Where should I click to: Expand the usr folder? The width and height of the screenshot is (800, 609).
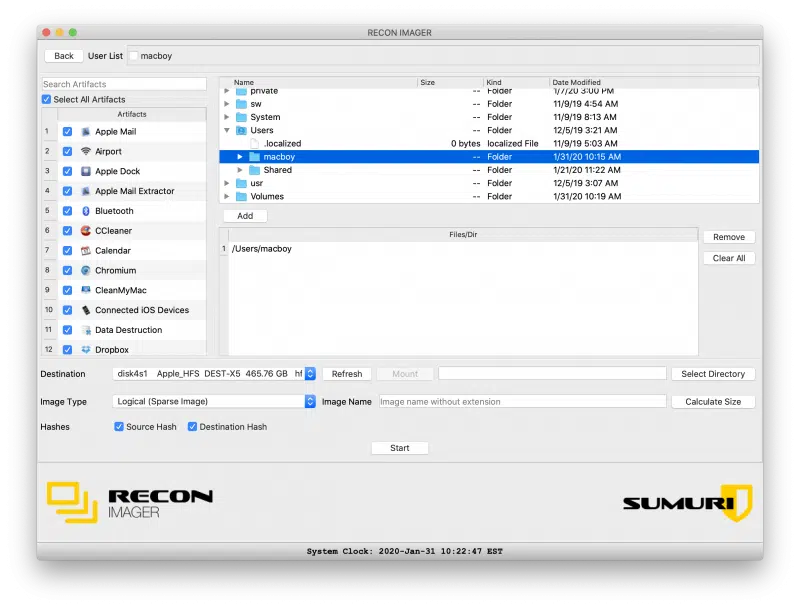(227, 183)
